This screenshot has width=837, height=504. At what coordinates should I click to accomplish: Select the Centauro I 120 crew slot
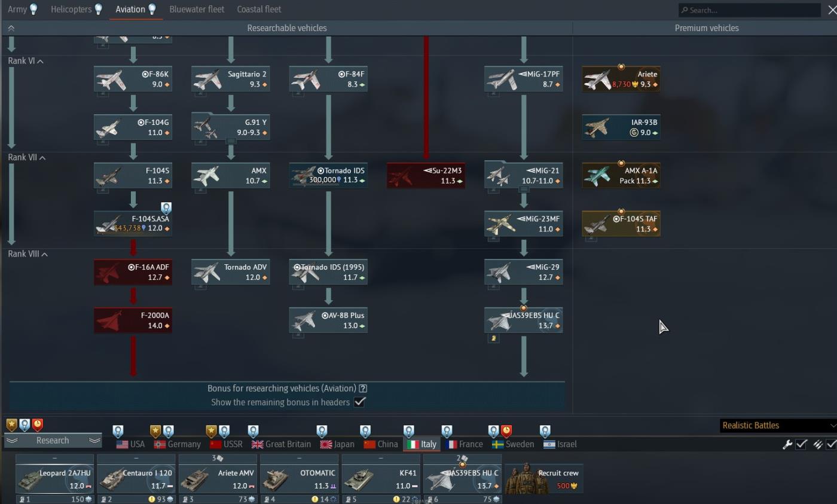point(136,479)
